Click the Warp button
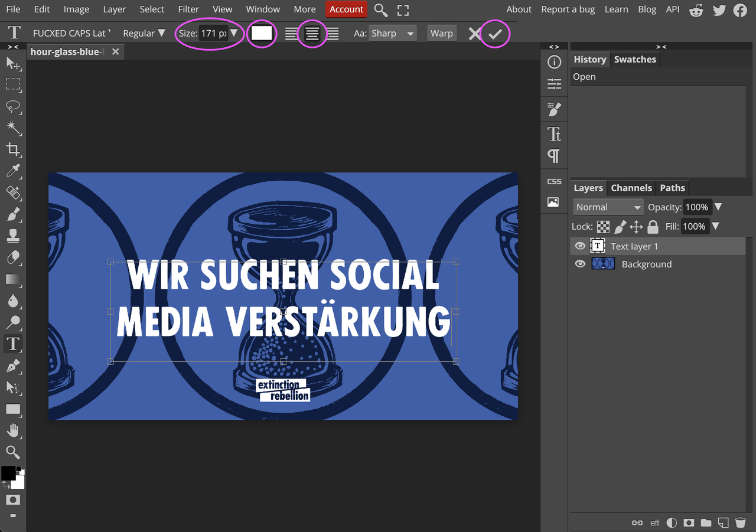This screenshot has height=532, width=756. (x=441, y=34)
